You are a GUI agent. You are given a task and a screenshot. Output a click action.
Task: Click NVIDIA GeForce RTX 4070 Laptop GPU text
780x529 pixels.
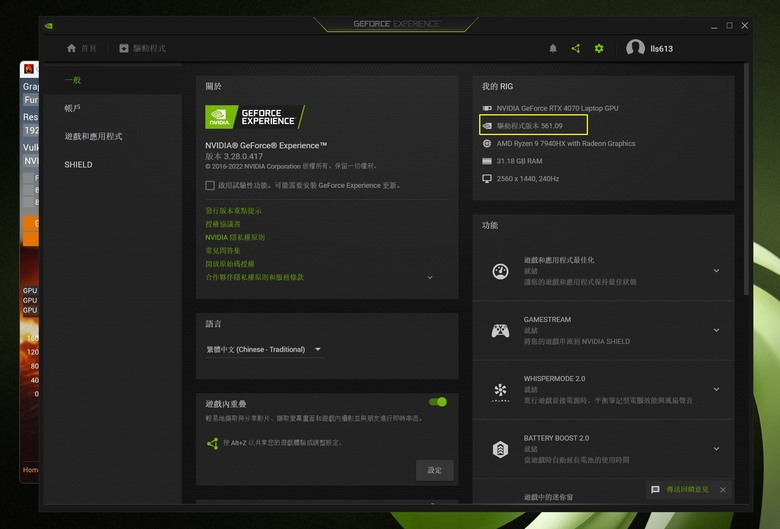(x=558, y=108)
